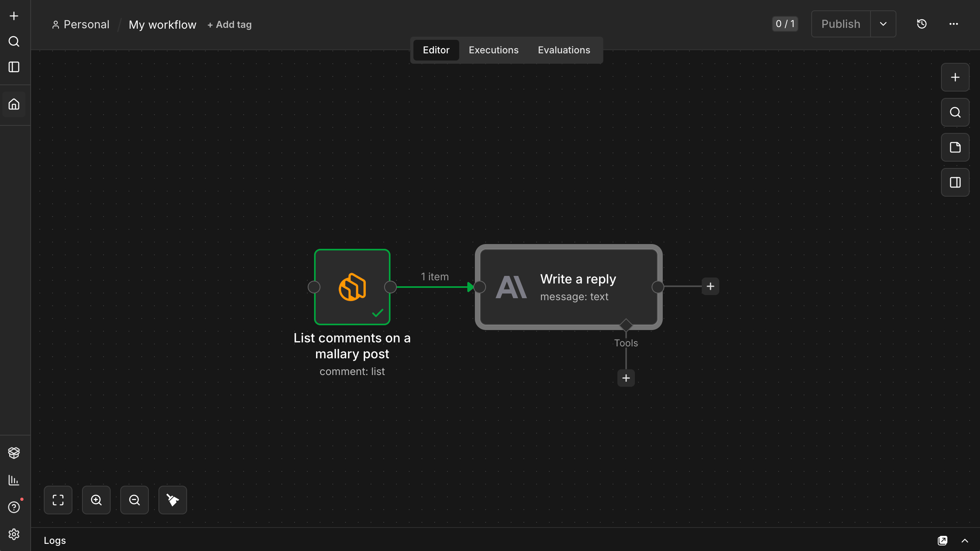
Task: Open the templates box icon in the sidebar
Action: 14,453
